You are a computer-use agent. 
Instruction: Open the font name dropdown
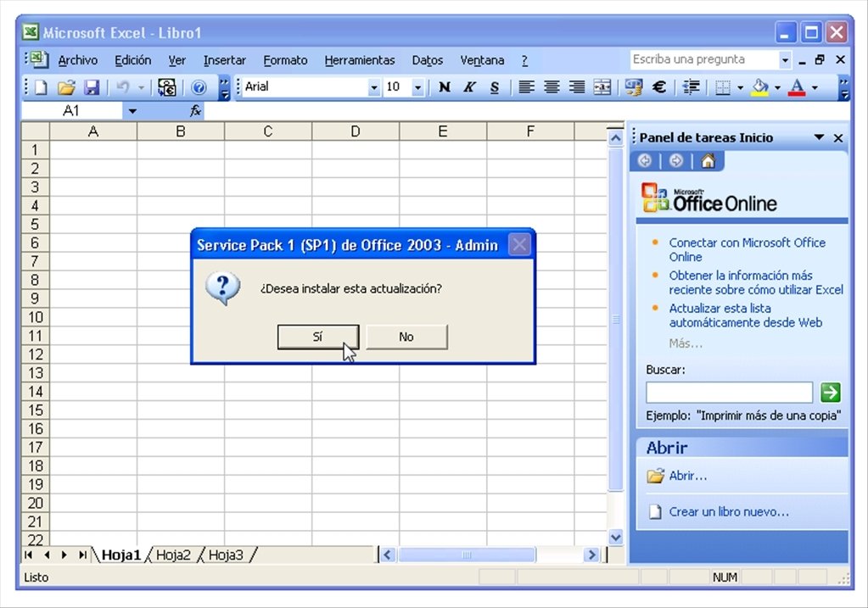(x=374, y=87)
